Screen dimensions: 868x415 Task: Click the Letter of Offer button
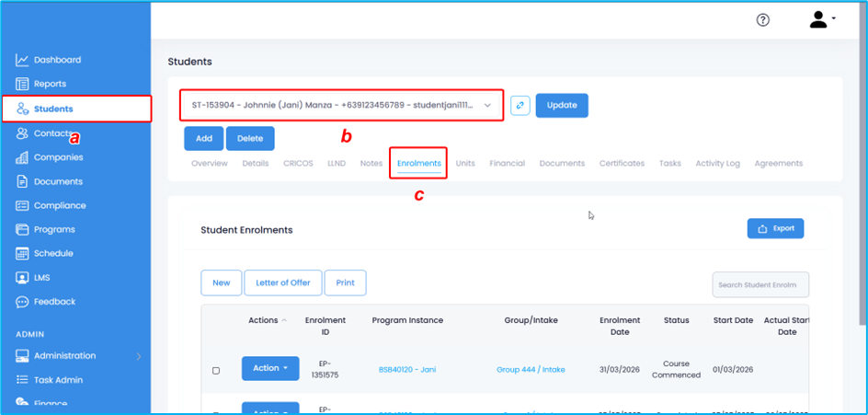[282, 282]
